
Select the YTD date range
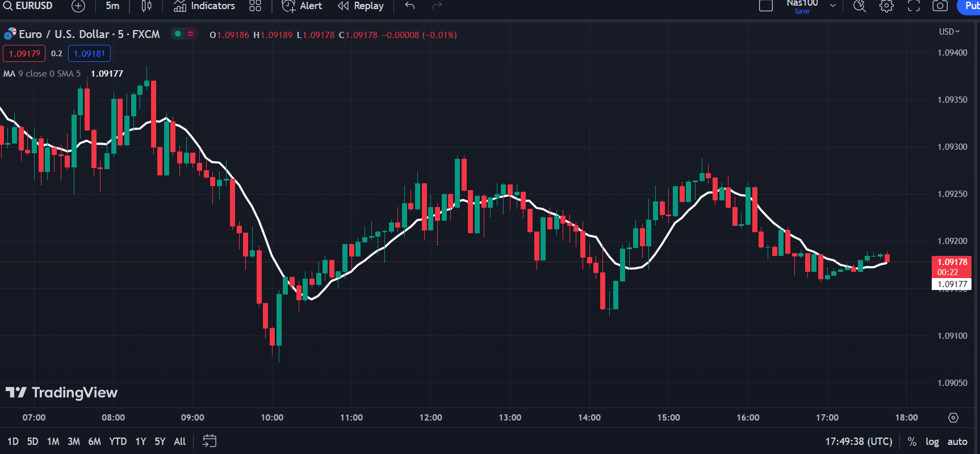118,442
